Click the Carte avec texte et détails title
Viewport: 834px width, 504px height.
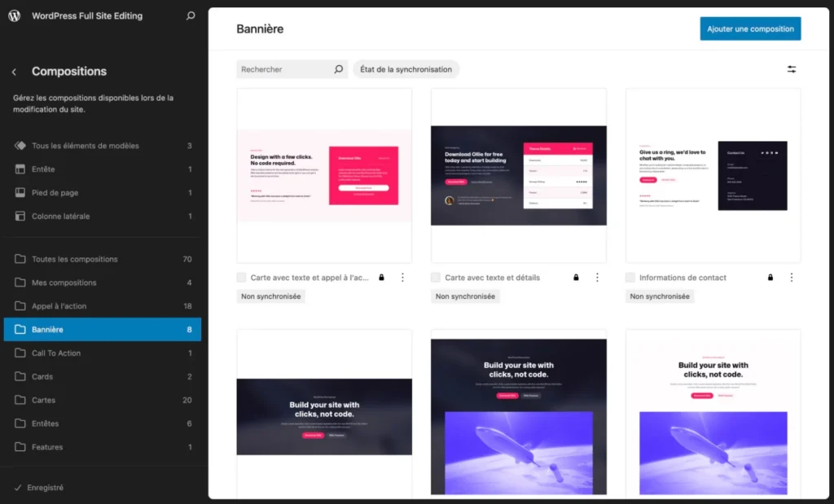tap(493, 278)
